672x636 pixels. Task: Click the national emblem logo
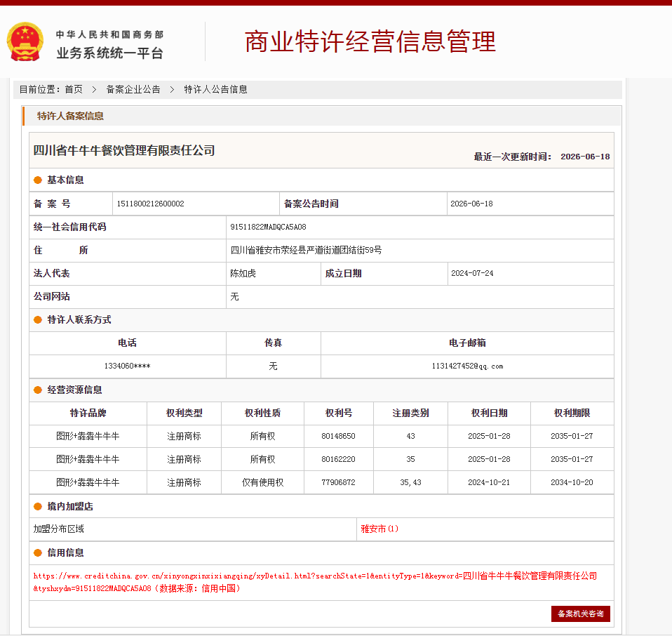click(25, 41)
